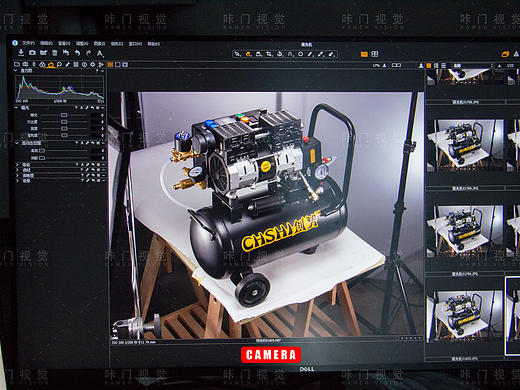
Task: Expand the Clarity panel
Action: click(x=17, y=175)
